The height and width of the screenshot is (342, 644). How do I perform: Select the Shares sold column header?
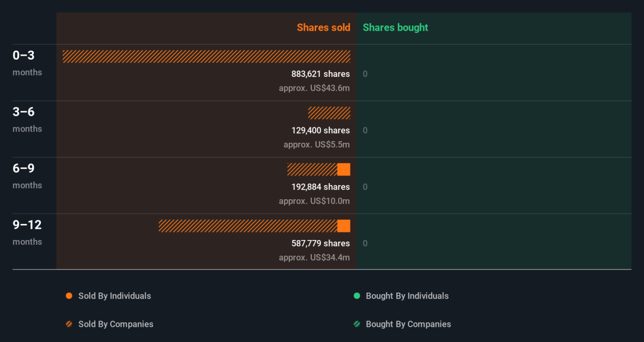point(323,27)
